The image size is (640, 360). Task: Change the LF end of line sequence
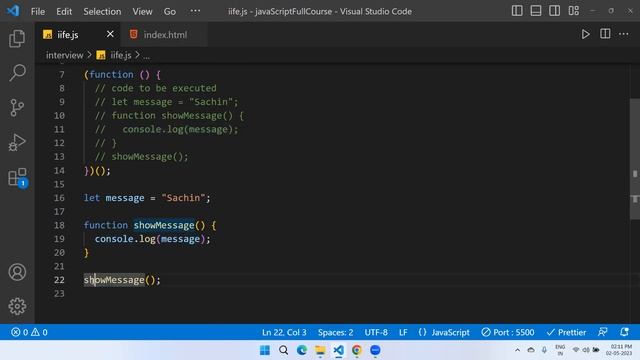(403, 332)
